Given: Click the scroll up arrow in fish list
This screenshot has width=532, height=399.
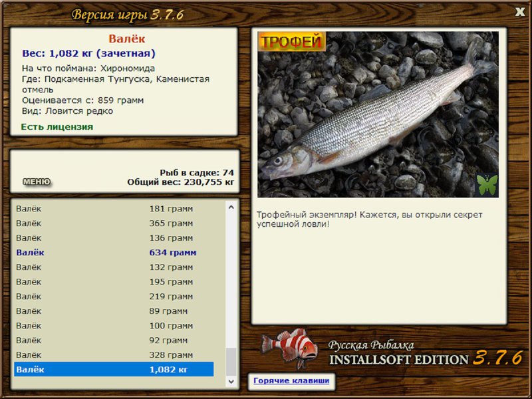Looking at the screenshot, I should 231,207.
